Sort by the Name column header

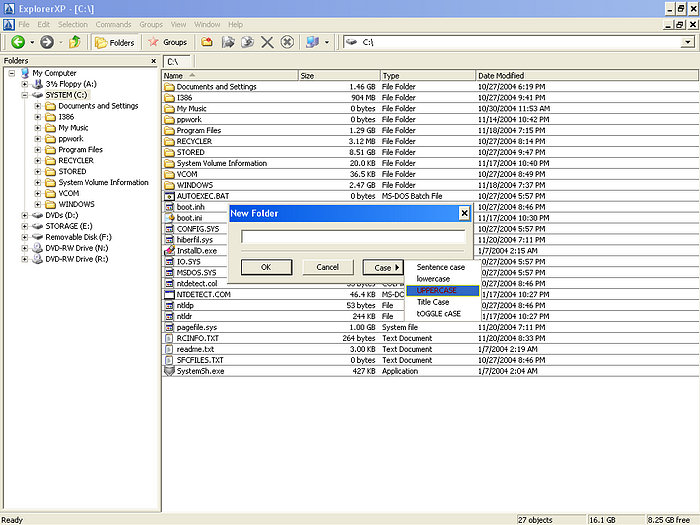point(230,75)
